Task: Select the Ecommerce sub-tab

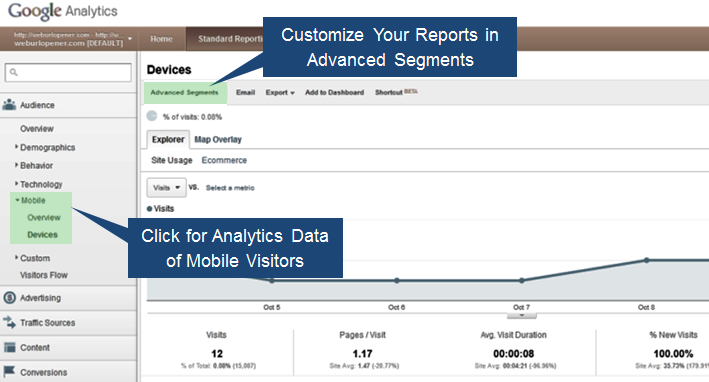Action: (x=224, y=160)
